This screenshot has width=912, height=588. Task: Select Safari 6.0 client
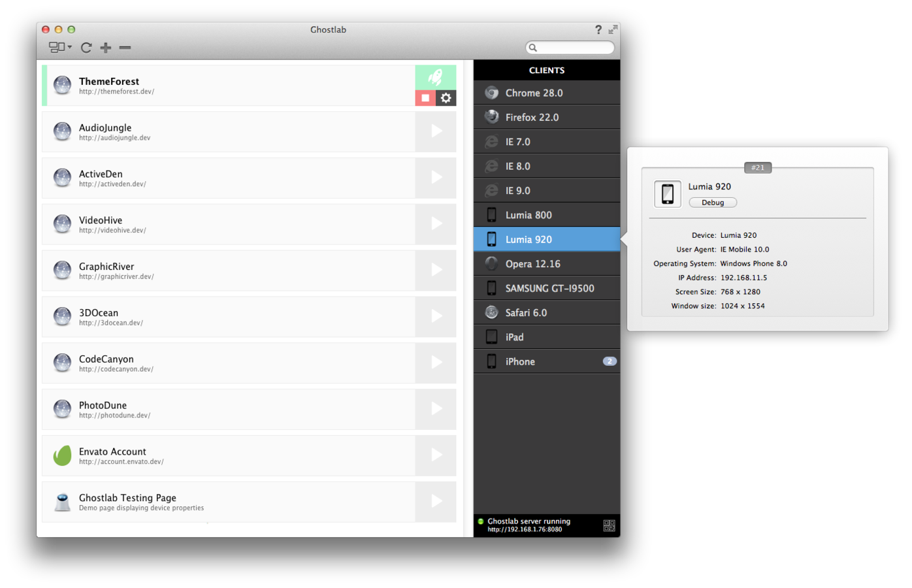547,313
